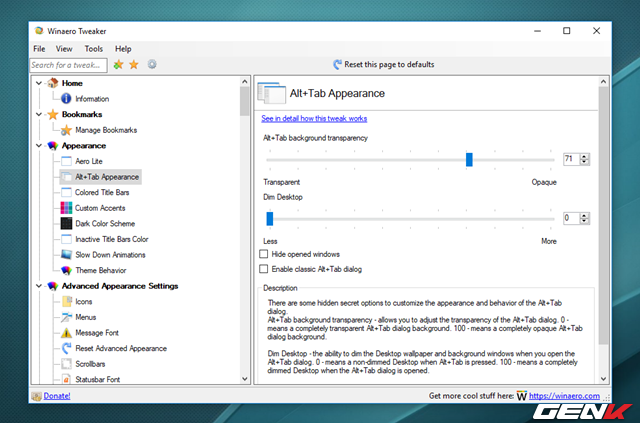This screenshot has height=423, width=640.
Task: Select Dark Color Scheme text label
Action: tap(105, 224)
